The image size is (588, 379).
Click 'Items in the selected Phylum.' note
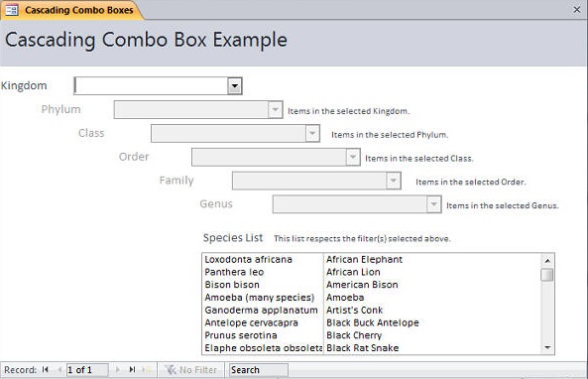click(x=390, y=135)
